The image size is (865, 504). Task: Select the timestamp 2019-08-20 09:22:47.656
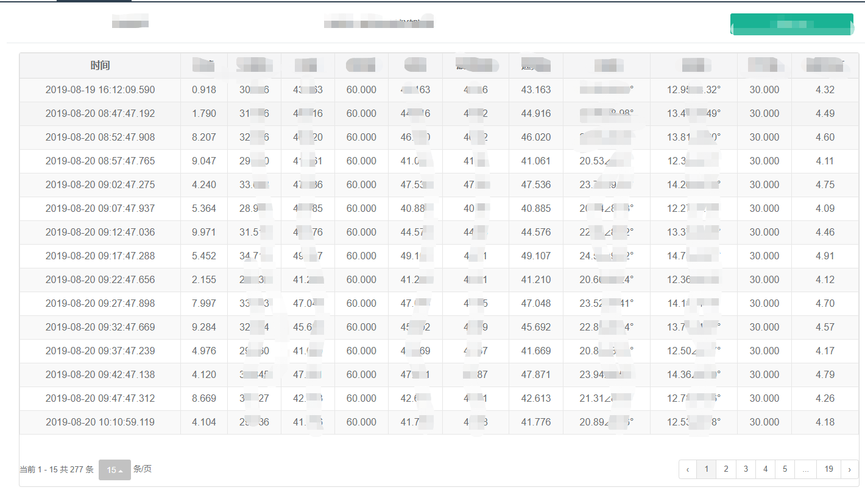[100, 279]
